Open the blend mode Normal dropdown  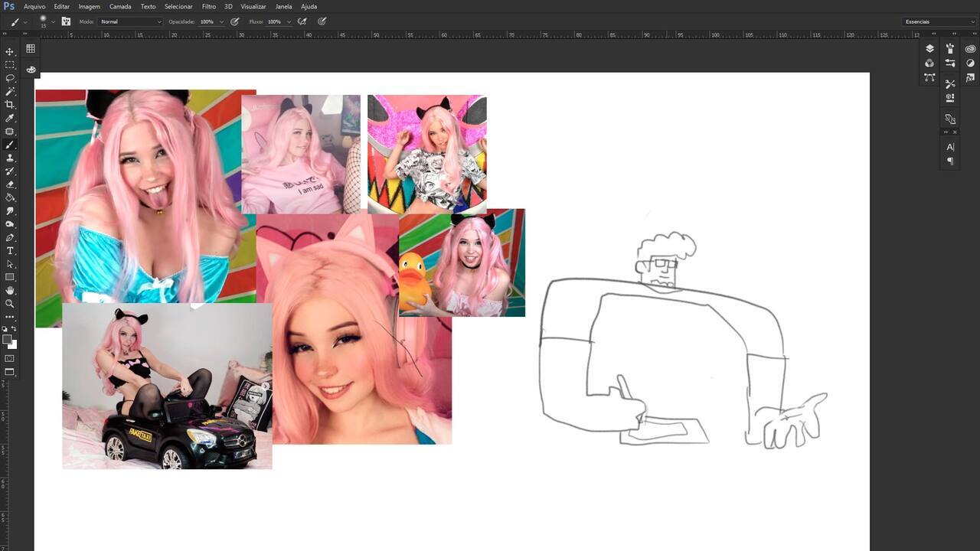pos(131,21)
